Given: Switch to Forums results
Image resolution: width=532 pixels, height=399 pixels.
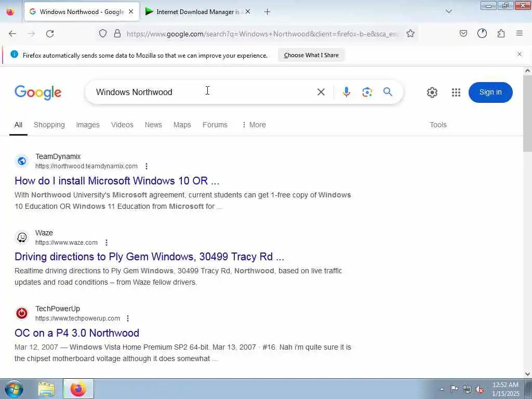Looking at the screenshot, I should click(x=215, y=125).
